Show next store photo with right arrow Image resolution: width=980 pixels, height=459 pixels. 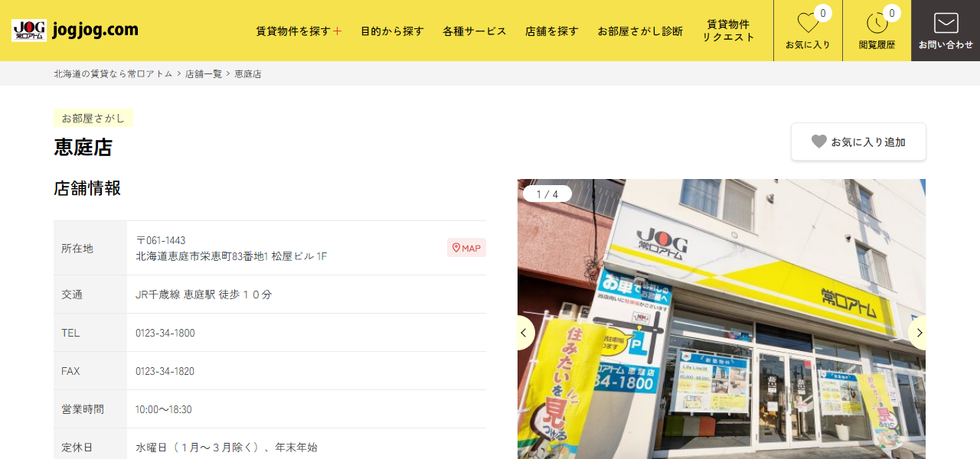(x=917, y=333)
